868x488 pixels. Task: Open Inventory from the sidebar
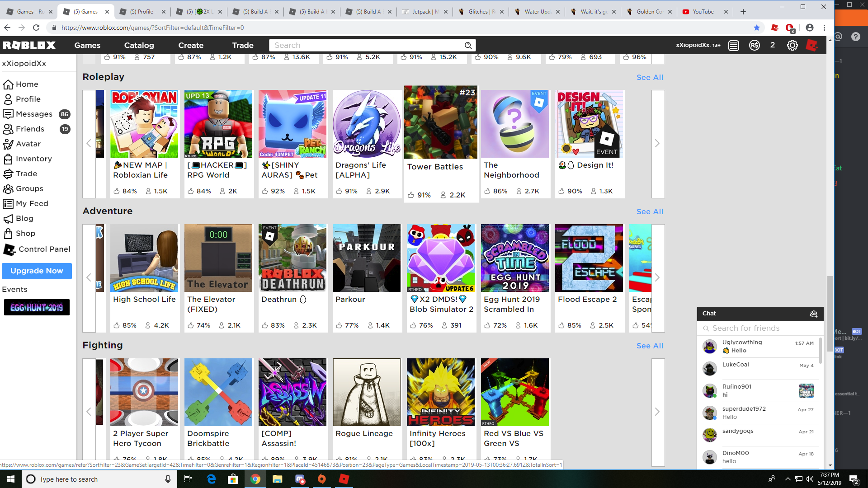[33, 159]
